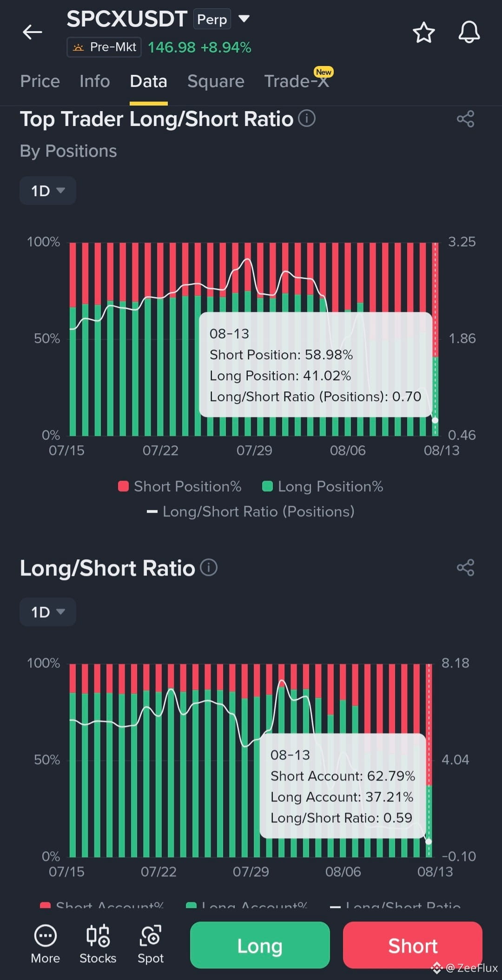502x980 pixels.
Task: Toggle Short Position% legend series
Action: 180,486
